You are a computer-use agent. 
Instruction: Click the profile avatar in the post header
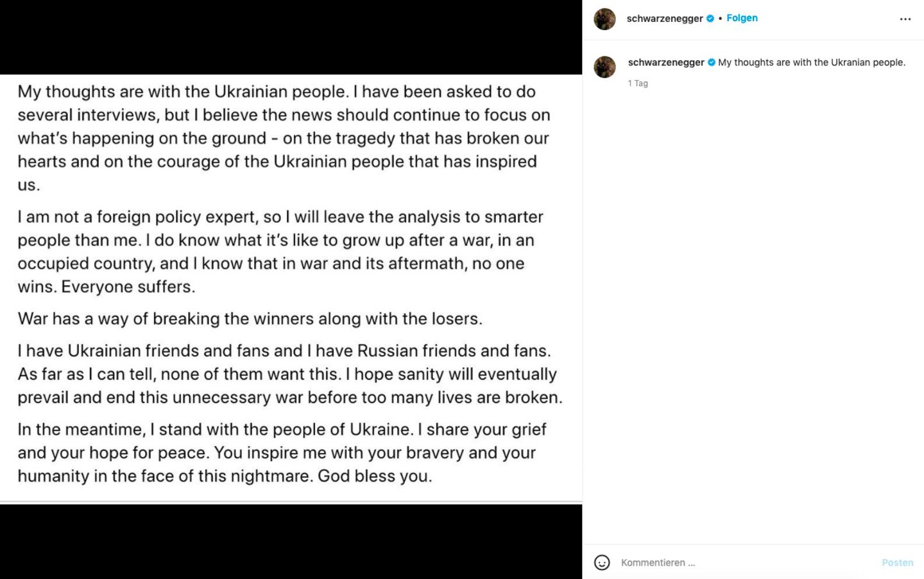click(x=604, y=19)
